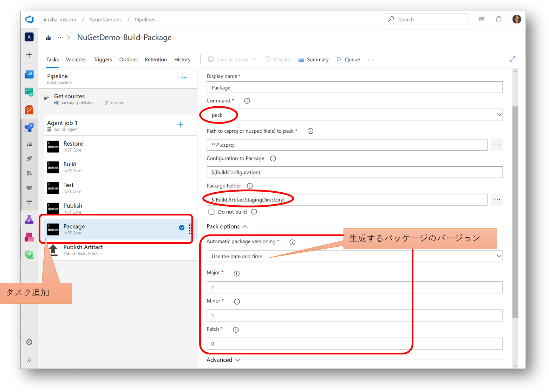Open Pipelines sidebar icon
The image size is (549, 392).
29,127
